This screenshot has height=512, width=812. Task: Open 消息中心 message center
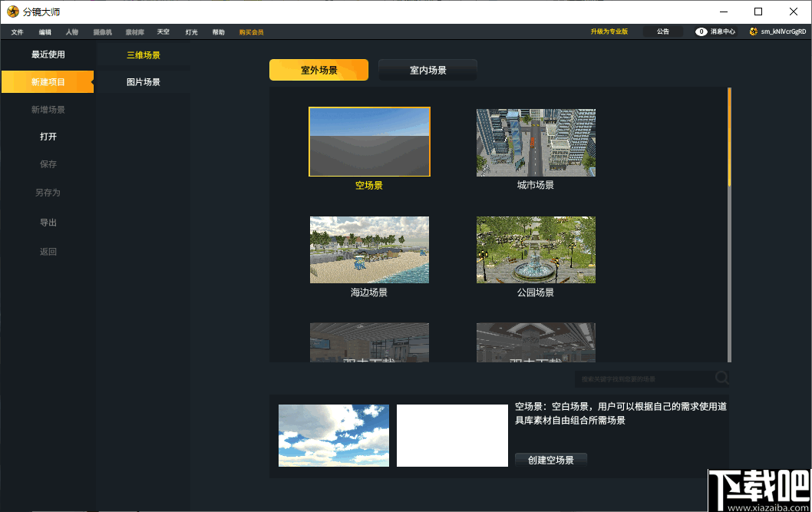click(722, 31)
